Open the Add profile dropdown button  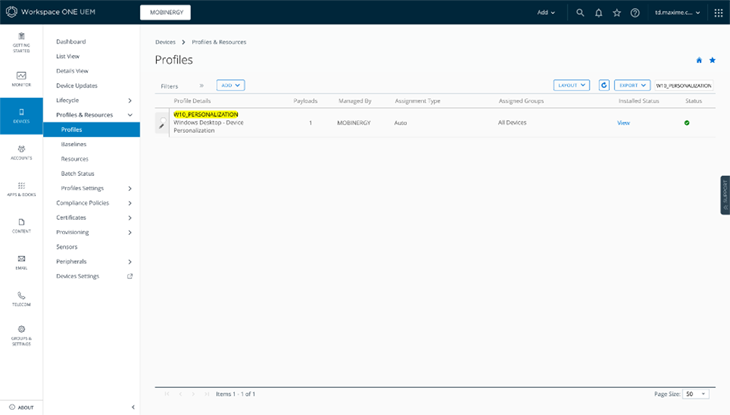(230, 86)
